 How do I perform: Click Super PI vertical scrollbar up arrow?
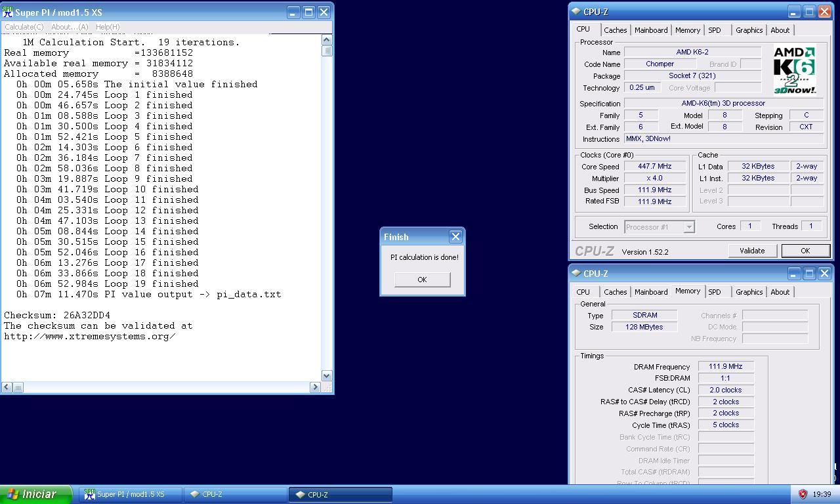coord(327,40)
